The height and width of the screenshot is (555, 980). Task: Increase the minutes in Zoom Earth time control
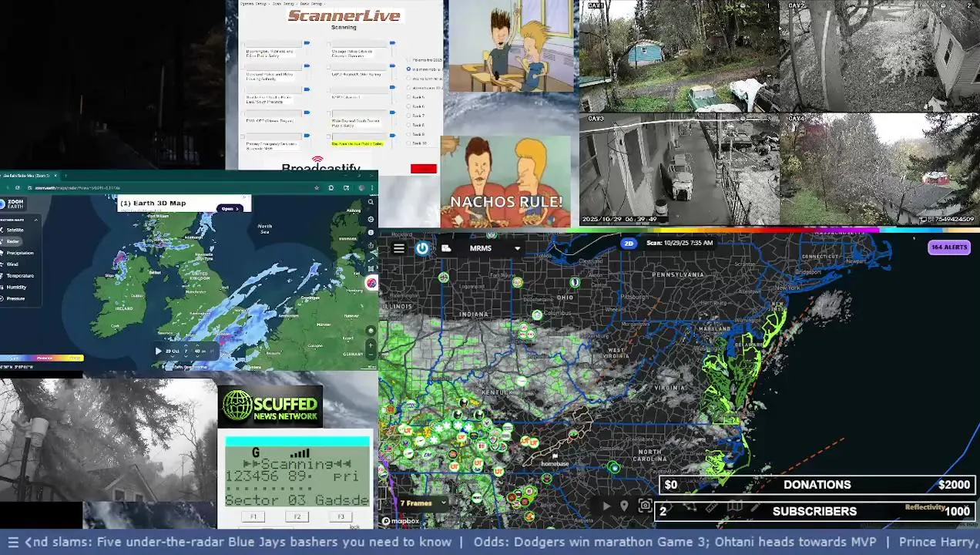point(197,345)
